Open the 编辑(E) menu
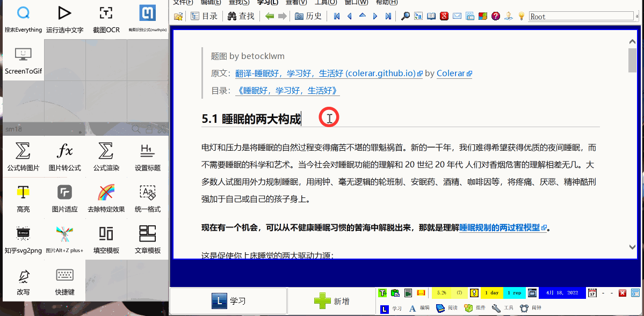This screenshot has height=316, width=644. [211, 3]
